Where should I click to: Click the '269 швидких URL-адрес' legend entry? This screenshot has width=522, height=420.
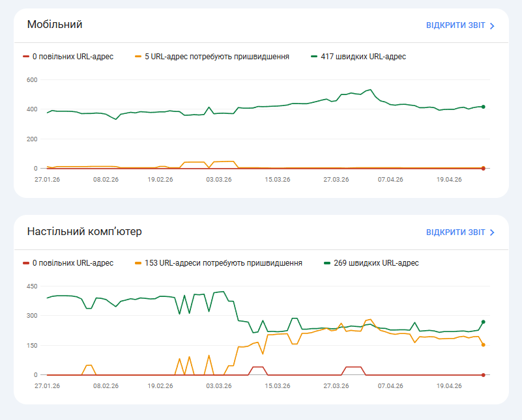[x=376, y=263]
